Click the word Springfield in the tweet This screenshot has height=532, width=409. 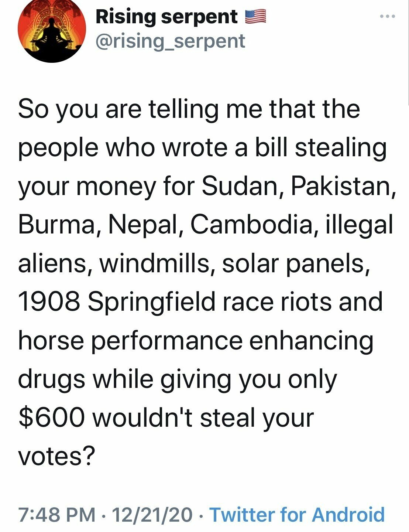click(152, 302)
